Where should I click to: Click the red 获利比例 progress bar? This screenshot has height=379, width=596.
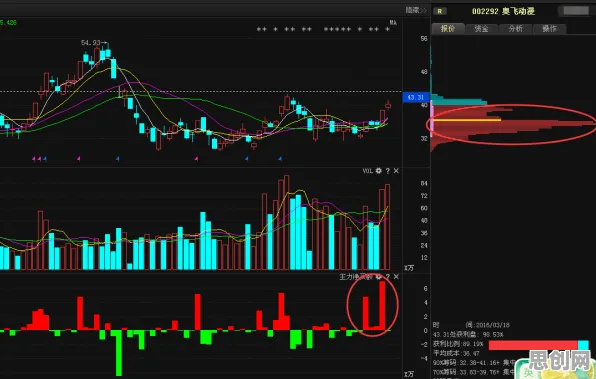[533, 345]
